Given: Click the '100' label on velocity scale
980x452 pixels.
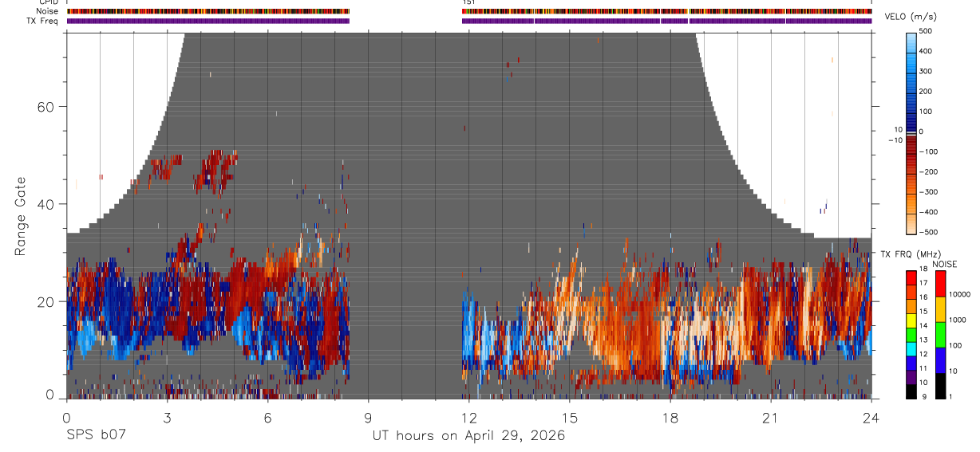Looking at the screenshot, I should (926, 111).
